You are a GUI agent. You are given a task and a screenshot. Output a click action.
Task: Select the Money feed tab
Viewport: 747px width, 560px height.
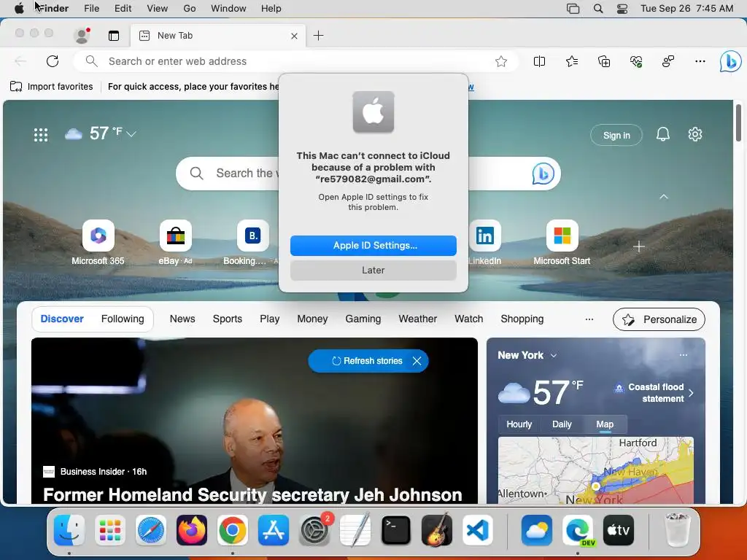(x=312, y=319)
